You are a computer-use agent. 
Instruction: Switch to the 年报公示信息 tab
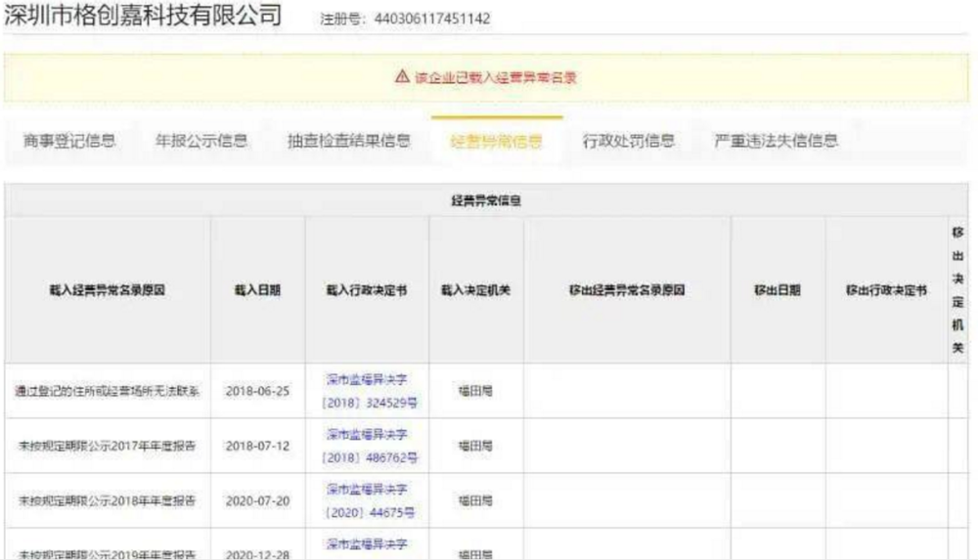click(x=200, y=141)
